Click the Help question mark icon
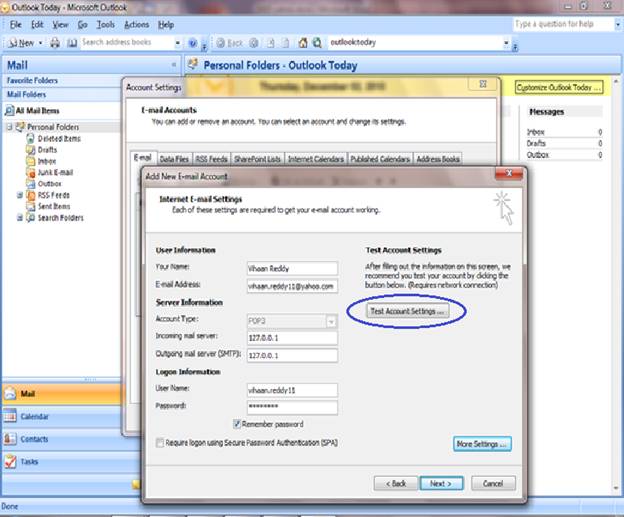 193,43
